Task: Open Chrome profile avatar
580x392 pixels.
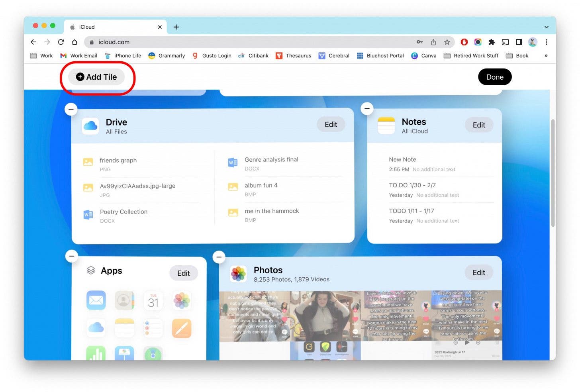Action: coord(533,42)
